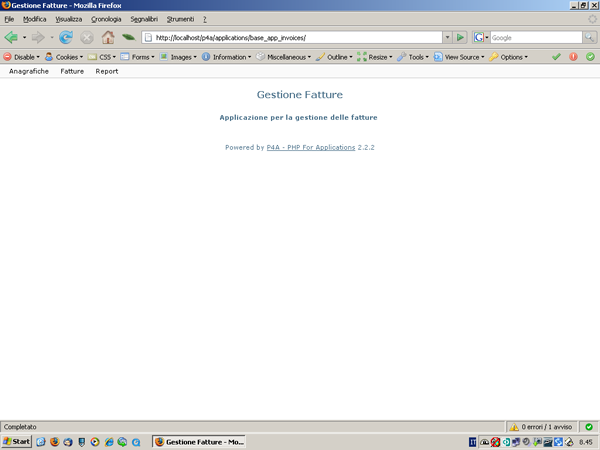This screenshot has width=600, height=450.
Task: Click the search magnifier button
Action: pyautogui.click(x=589, y=37)
